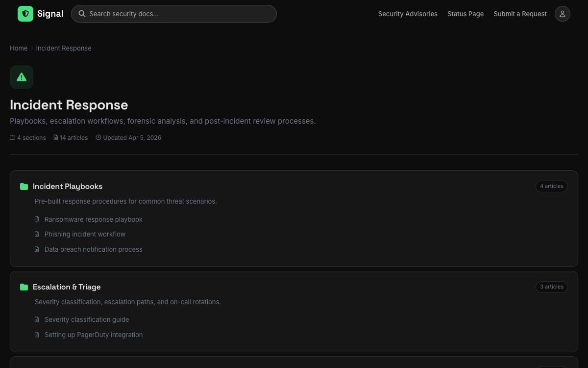Screen dimensions: 588x368
Task: Click Data breach notification document icon
Action: click(x=37, y=249)
